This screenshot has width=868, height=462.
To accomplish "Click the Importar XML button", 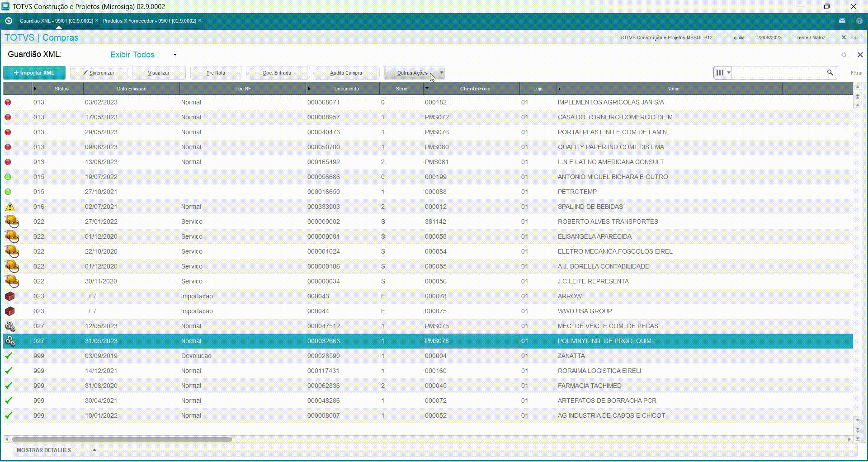I will pos(34,73).
